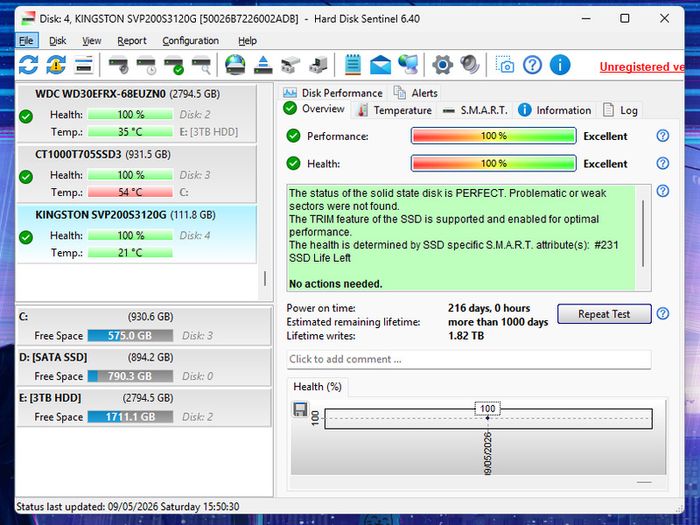Open the File menu
This screenshot has width=700, height=525.
coord(26,41)
